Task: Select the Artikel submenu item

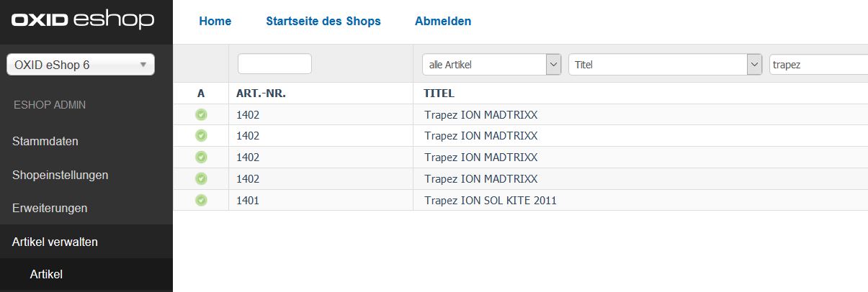Action: click(46, 274)
